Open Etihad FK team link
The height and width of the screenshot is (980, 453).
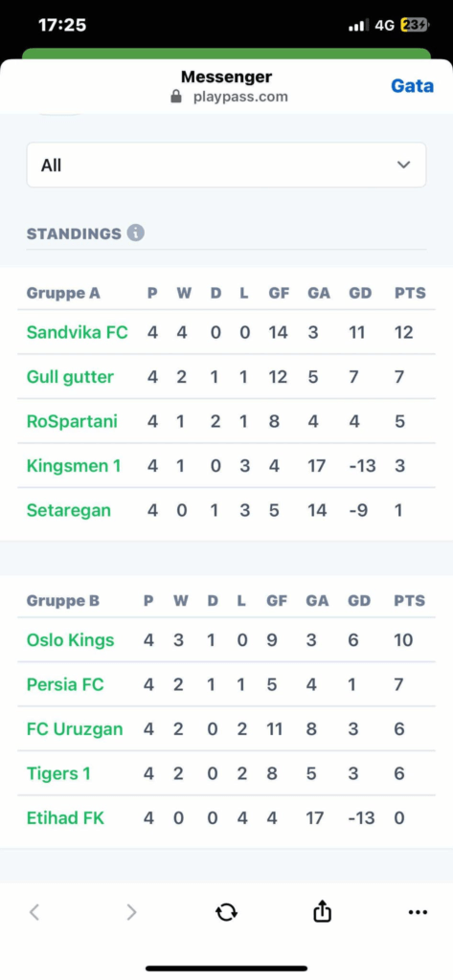pyautogui.click(x=65, y=817)
